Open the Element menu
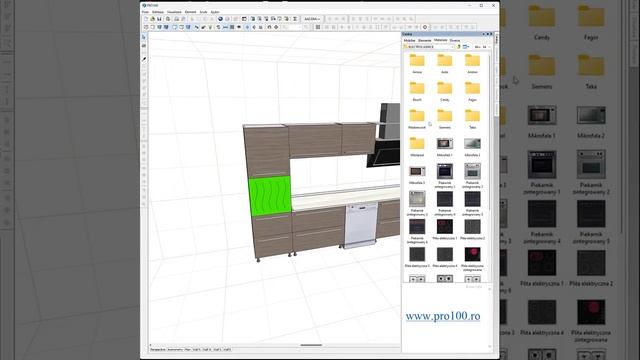The image size is (640, 360). (x=191, y=12)
